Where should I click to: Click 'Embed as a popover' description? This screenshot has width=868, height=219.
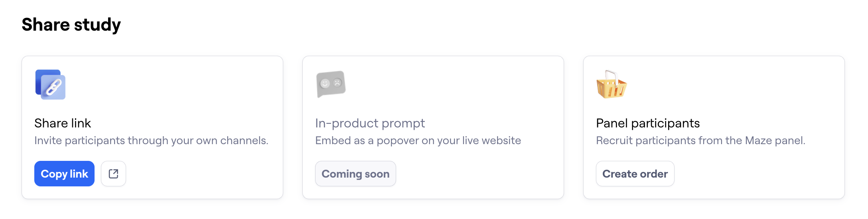pos(418,141)
